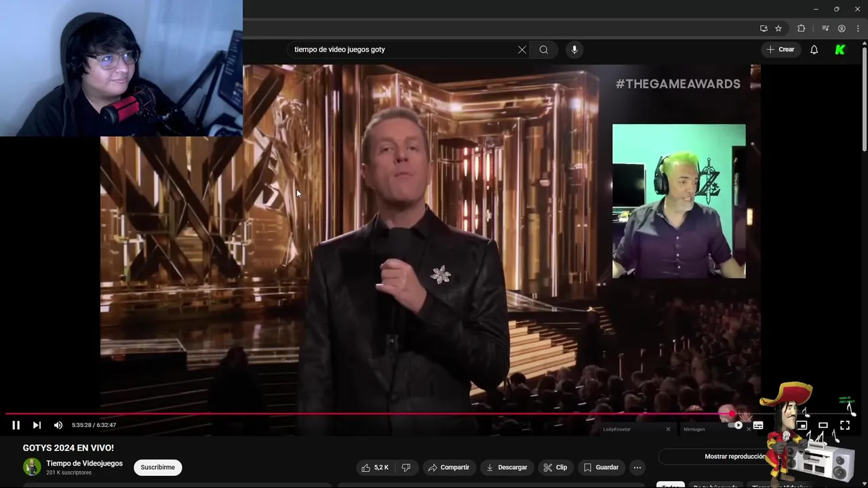This screenshot has height=488, width=868.
Task: Skip to the next video
Action: 37,425
